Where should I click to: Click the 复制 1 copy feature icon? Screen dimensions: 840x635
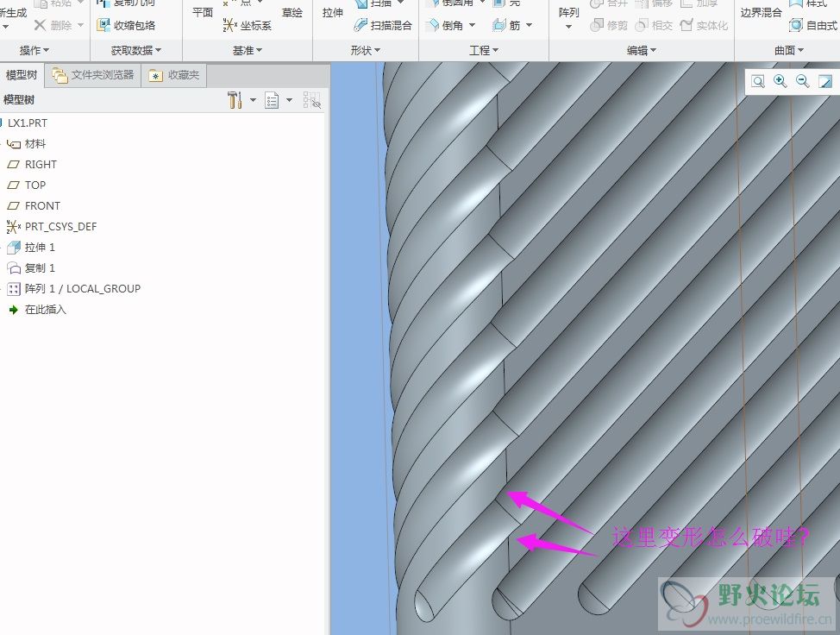(x=14, y=268)
